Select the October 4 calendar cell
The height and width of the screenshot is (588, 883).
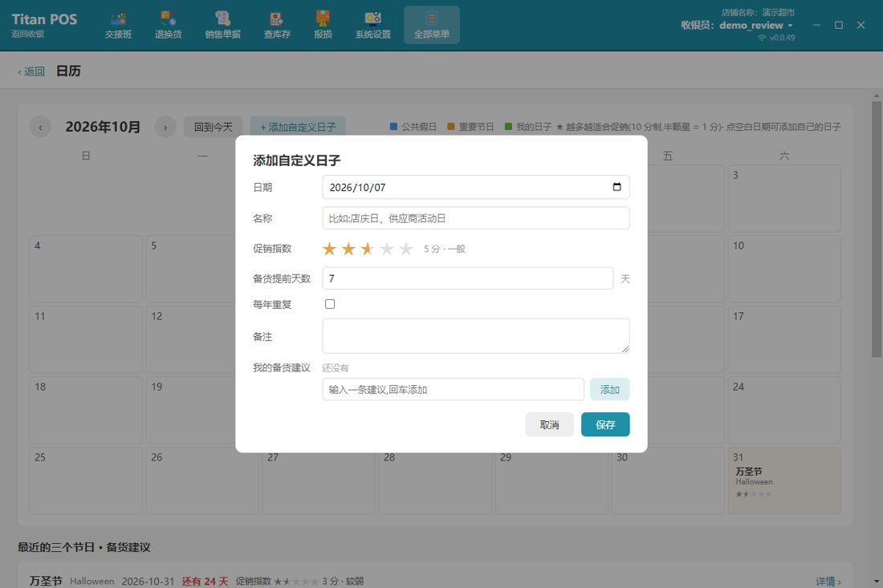pos(86,269)
